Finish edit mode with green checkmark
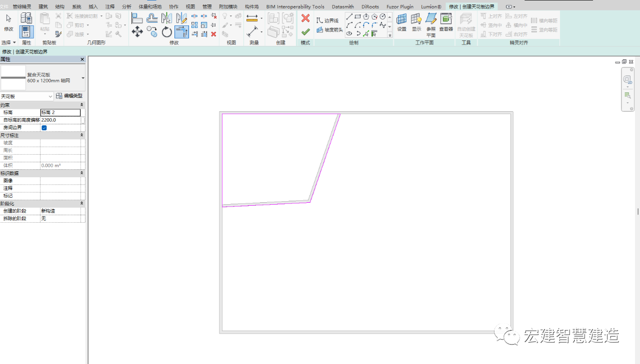The width and height of the screenshot is (640, 364). pyautogui.click(x=305, y=32)
